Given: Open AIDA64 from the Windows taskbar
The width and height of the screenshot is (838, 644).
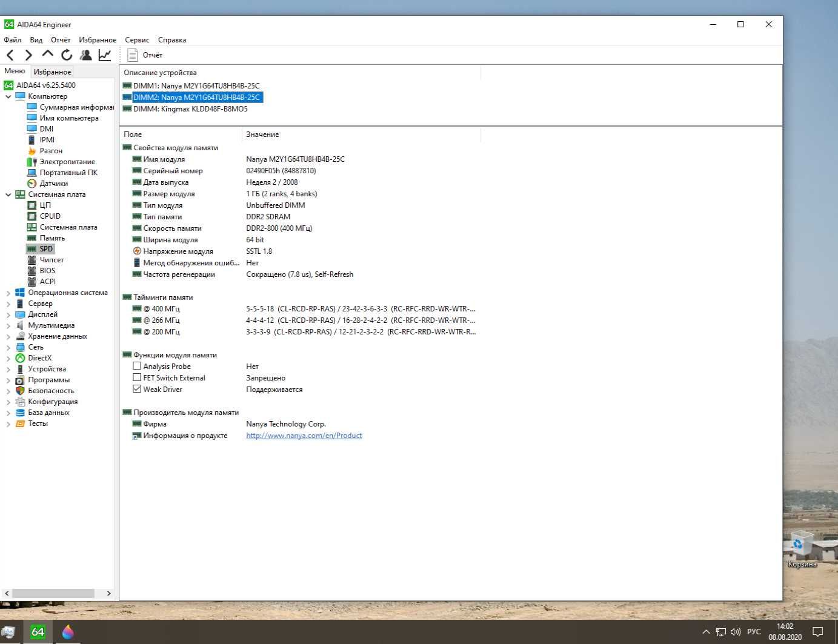Looking at the screenshot, I should point(38,631).
